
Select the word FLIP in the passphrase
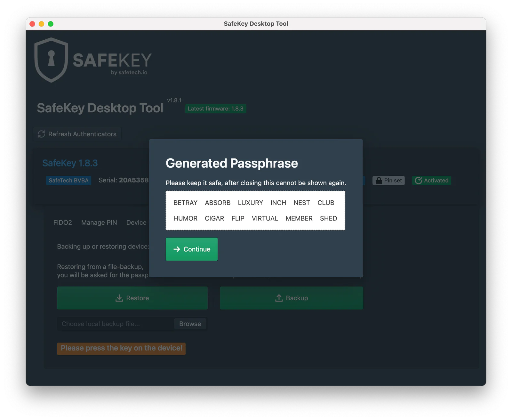(x=238, y=218)
